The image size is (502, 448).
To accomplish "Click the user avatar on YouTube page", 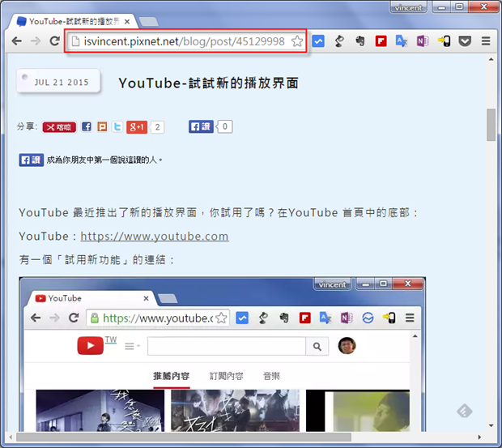I will coord(347,346).
